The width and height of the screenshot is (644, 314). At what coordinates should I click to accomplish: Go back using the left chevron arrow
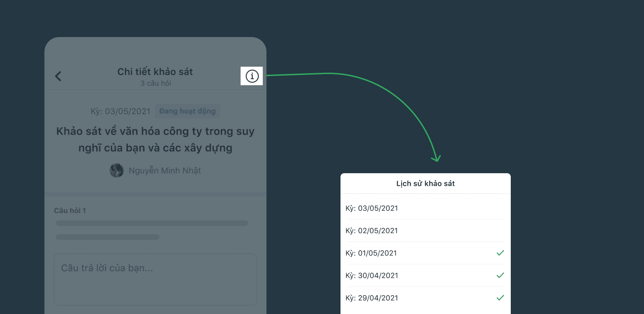coord(58,76)
